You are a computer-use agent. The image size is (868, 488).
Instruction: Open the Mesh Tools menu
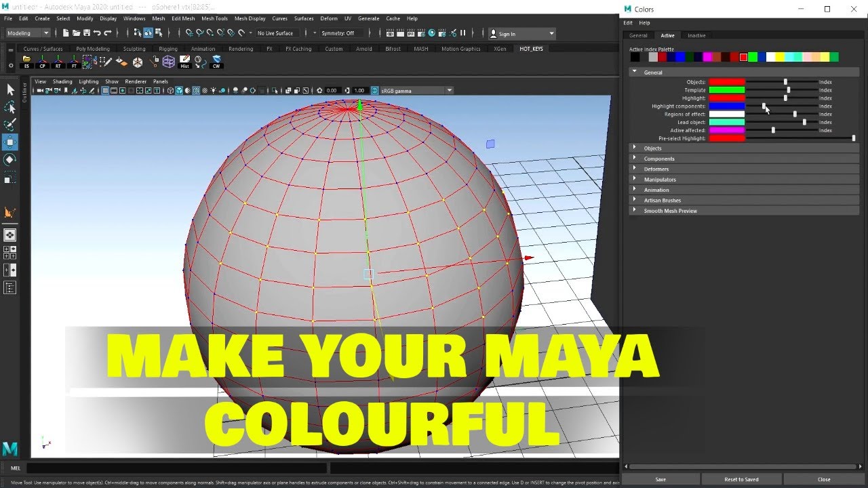tap(214, 18)
